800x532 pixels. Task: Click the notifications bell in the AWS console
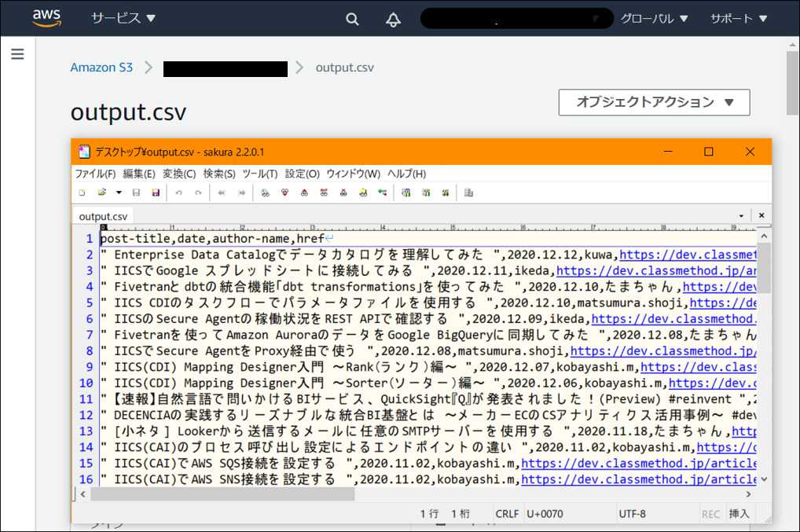[x=393, y=18]
